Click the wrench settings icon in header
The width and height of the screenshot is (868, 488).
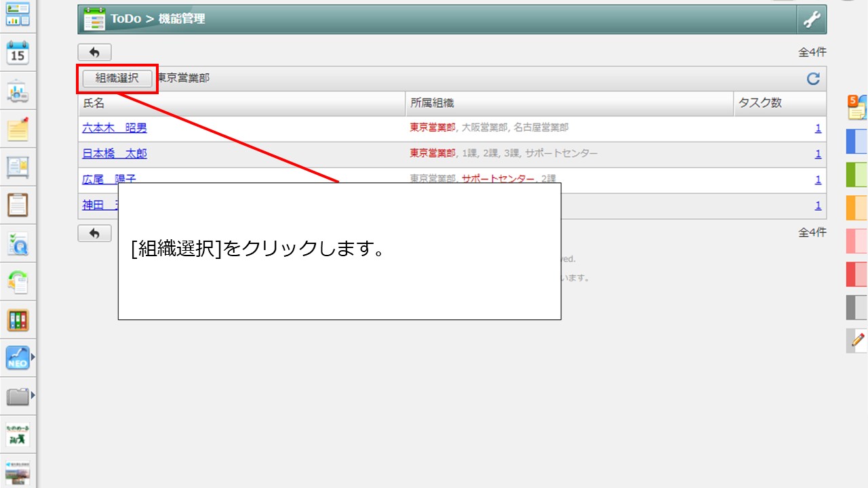pyautogui.click(x=812, y=20)
